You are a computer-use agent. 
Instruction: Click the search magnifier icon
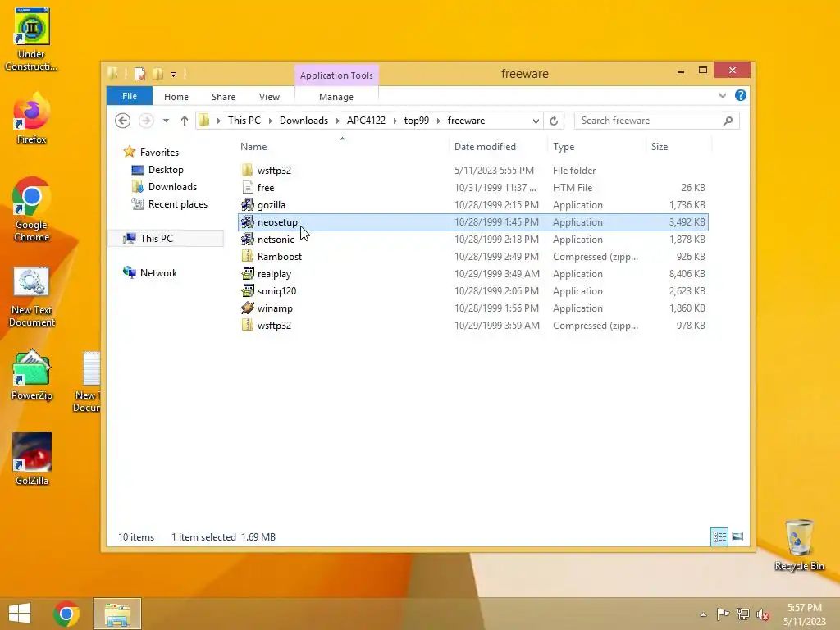tap(728, 121)
